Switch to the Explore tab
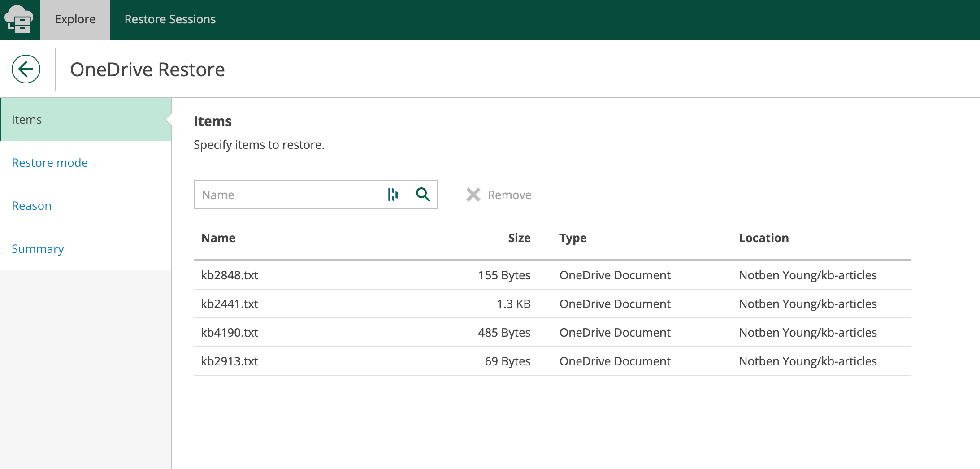This screenshot has height=469, width=980. coord(75,20)
